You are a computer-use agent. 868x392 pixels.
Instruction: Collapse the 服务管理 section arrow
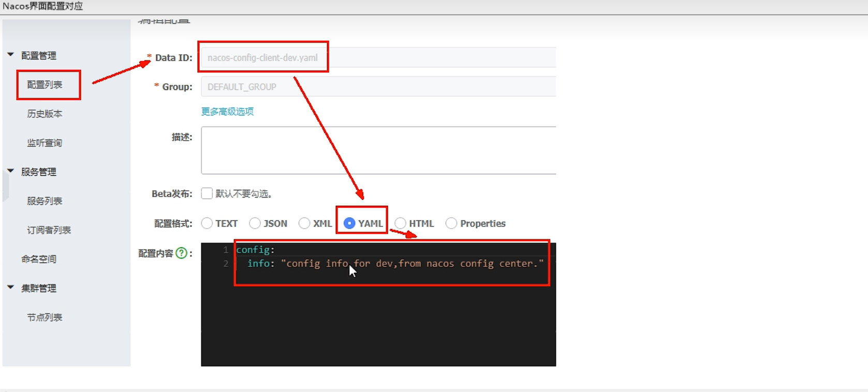(10, 171)
